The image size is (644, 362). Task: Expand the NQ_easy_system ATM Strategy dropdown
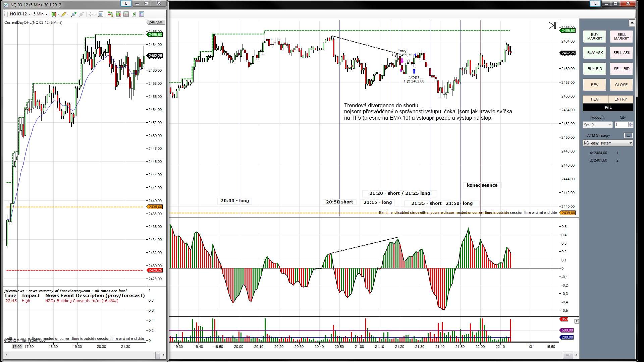click(631, 143)
